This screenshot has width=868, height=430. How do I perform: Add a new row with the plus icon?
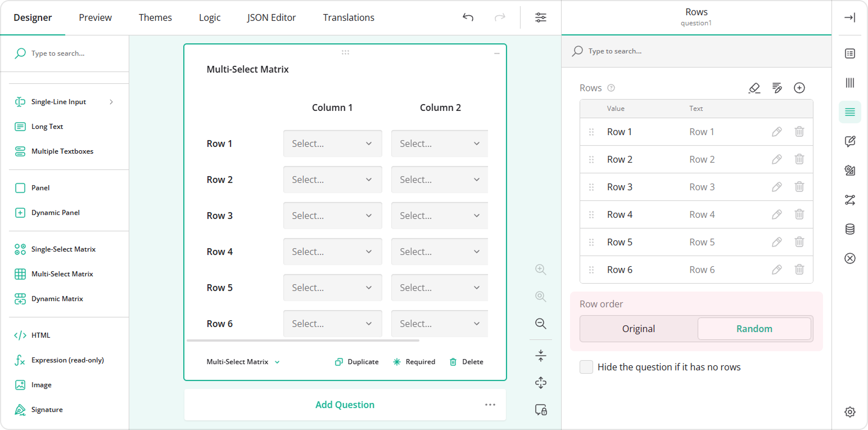tap(799, 88)
